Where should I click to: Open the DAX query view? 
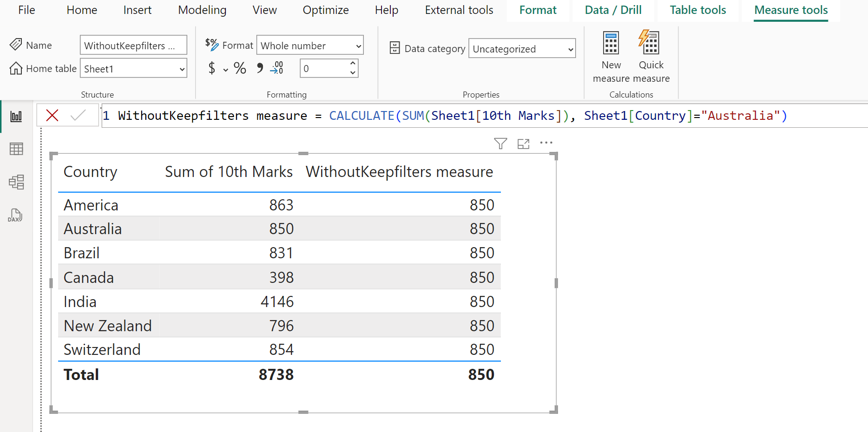(x=16, y=215)
